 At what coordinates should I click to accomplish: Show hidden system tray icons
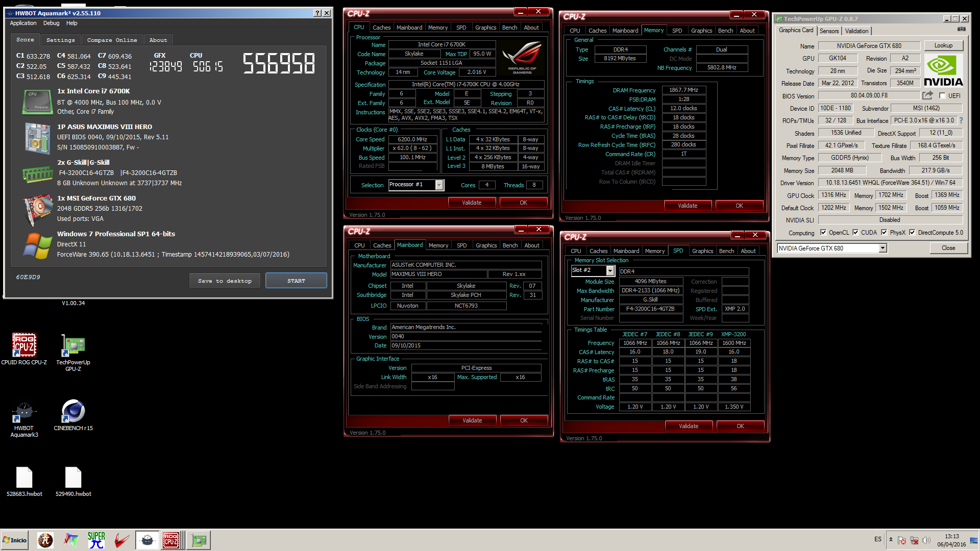(x=891, y=540)
